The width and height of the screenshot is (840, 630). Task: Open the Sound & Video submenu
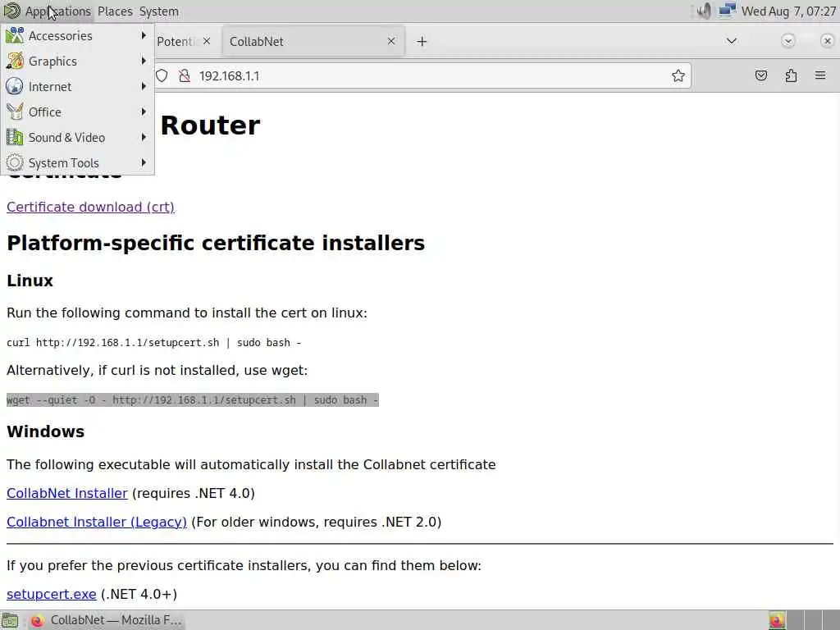click(x=77, y=138)
